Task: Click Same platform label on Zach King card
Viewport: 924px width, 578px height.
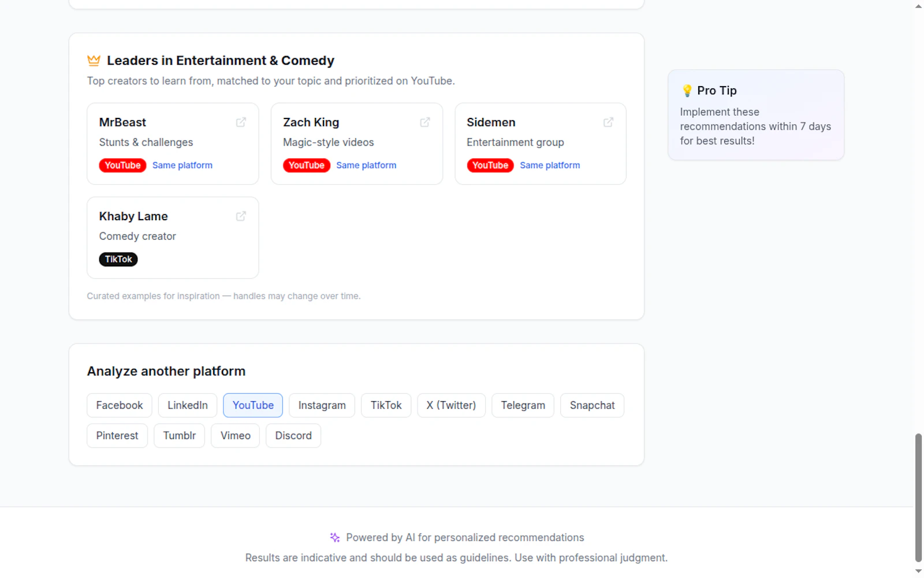Action: [x=367, y=165]
